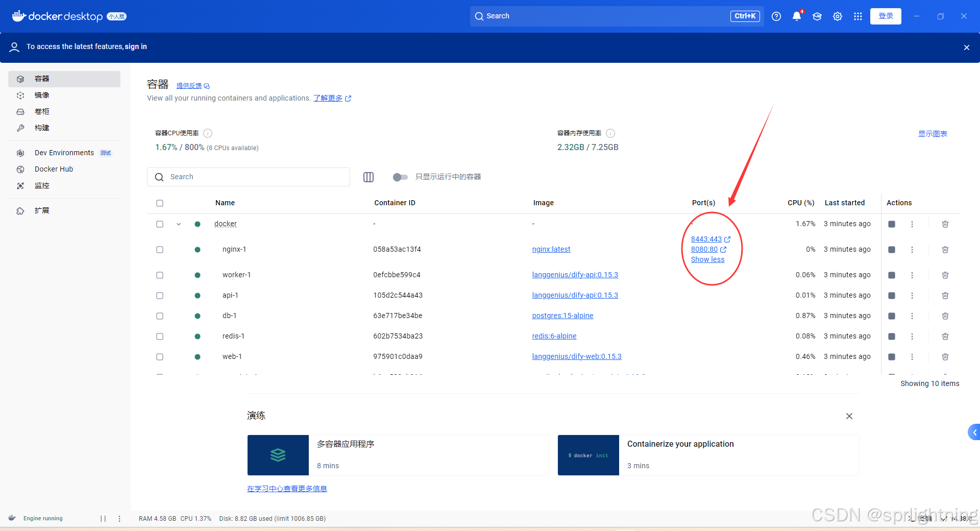Click the help question mark icon
980x531 pixels.
[776, 16]
